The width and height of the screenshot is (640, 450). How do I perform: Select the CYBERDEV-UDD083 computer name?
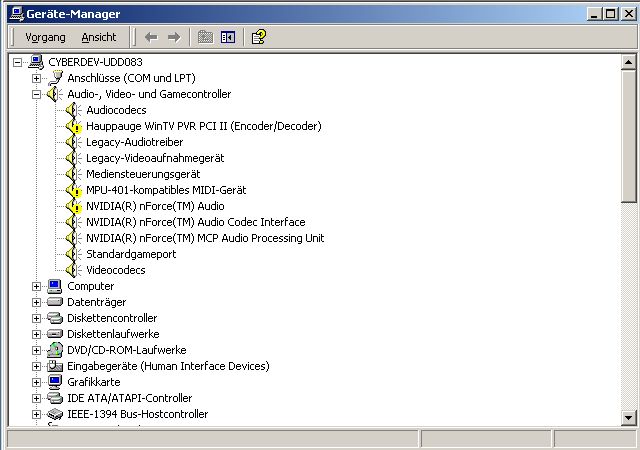pos(96,62)
